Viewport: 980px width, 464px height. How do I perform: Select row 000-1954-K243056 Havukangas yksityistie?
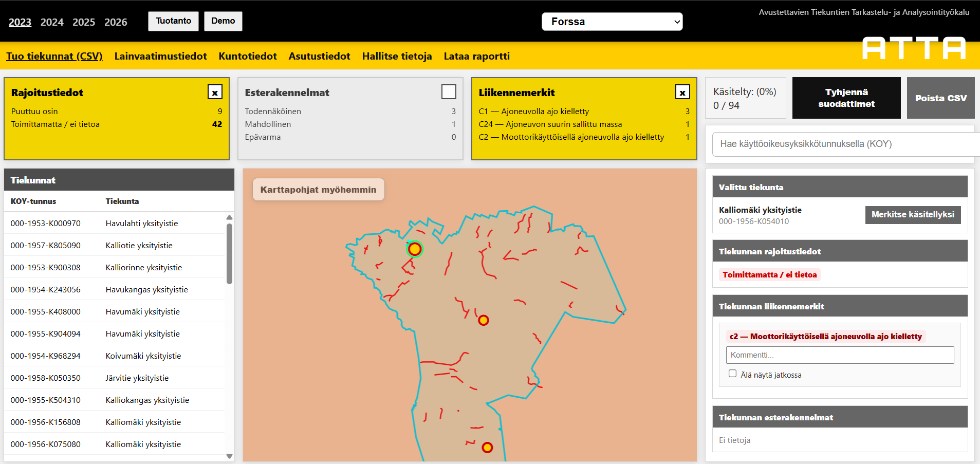[114, 289]
